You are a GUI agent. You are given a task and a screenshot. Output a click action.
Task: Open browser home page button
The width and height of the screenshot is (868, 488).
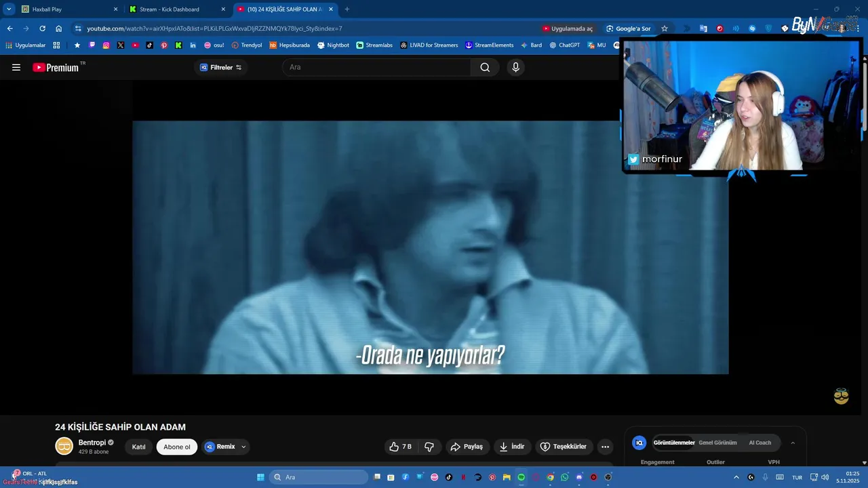[59, 28]
